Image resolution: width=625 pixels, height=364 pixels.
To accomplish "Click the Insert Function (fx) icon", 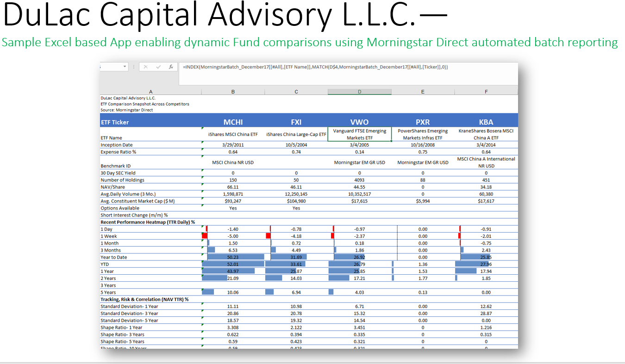I will (171, 67).
